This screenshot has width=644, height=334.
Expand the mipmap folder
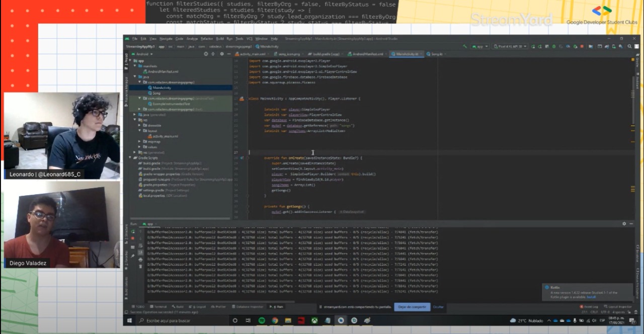coord(139,141)
